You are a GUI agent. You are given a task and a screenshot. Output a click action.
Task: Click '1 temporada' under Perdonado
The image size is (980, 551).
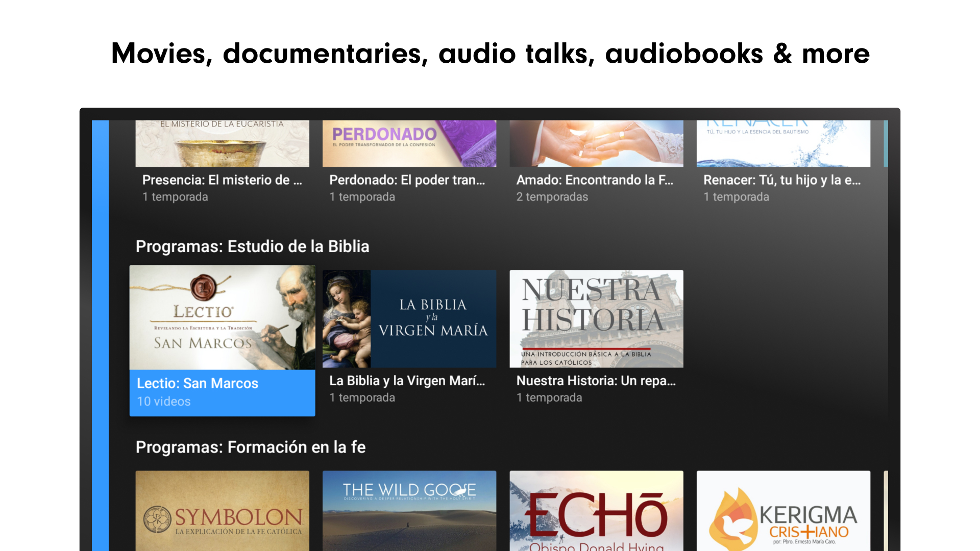[x=362, y=197]
